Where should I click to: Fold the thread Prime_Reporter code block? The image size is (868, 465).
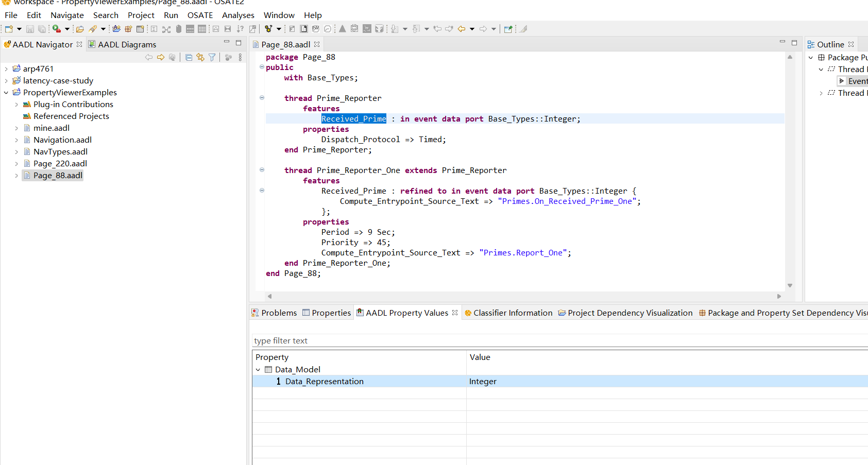pos(262,97)
